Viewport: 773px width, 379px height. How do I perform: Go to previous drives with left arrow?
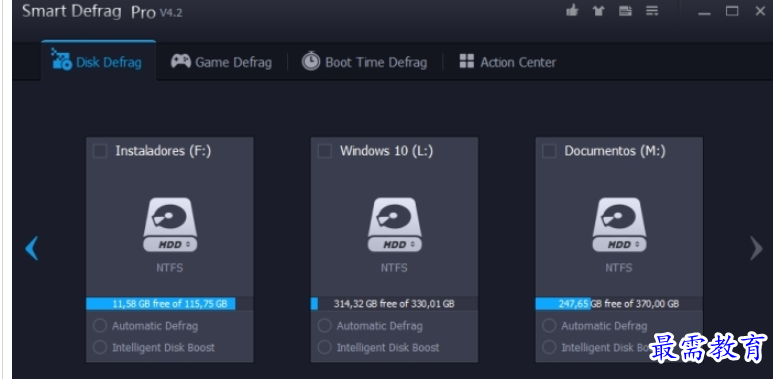pos(32,248)
